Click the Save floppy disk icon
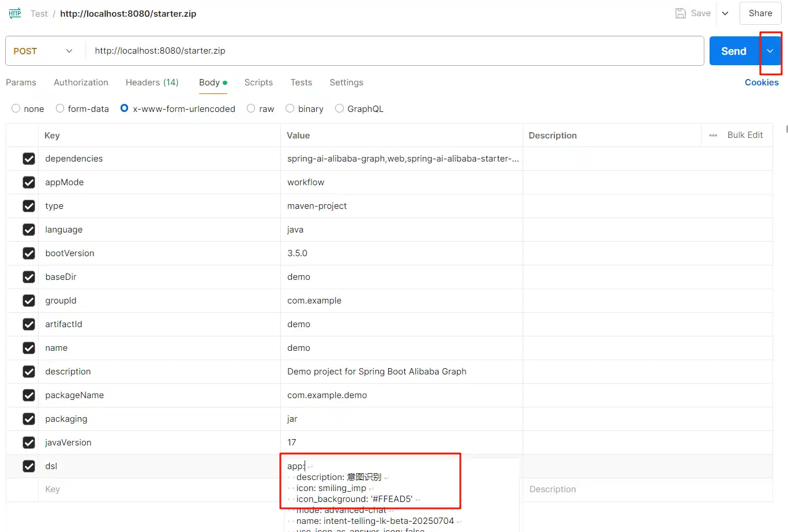This screenshot has width=788, height=532. point(681,13)
